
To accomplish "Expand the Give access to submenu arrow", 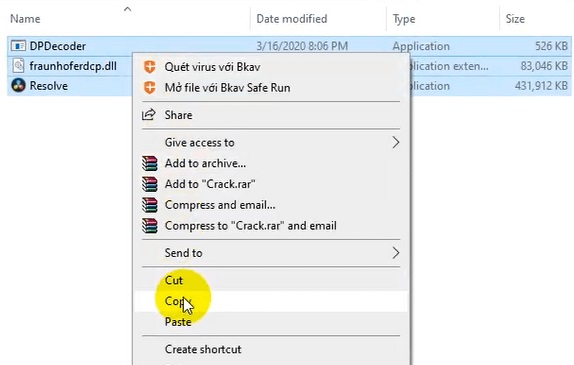I will click(x=395, y=142).
